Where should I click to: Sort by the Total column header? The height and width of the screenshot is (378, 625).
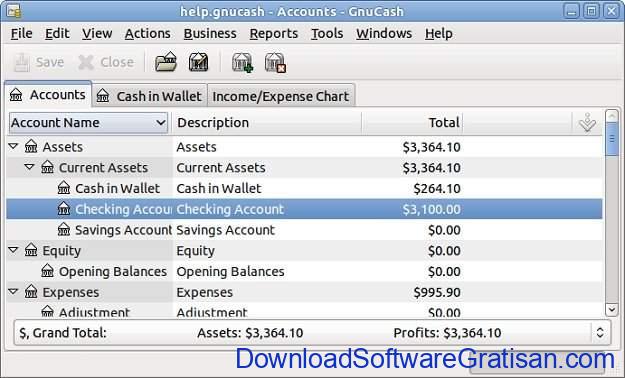click(412, 123)
